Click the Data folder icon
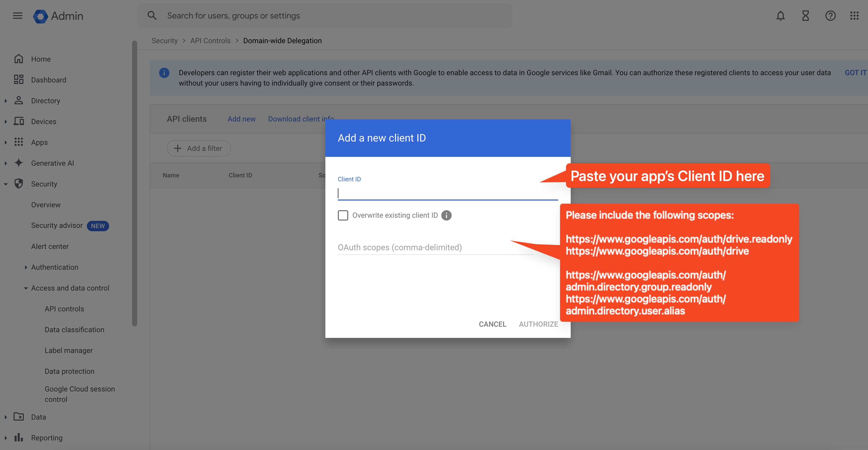The image size is (868, 450). coord(19,417)
